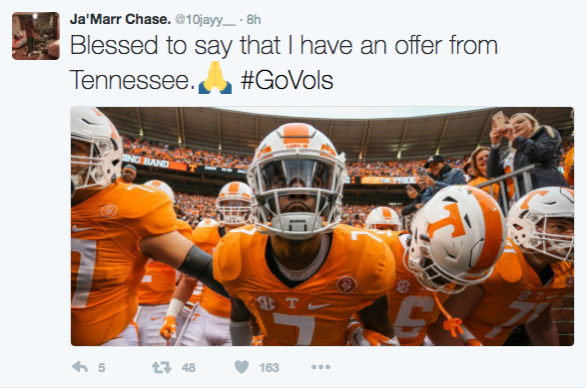
Task: Click the like count 163
Action: click(x=269, y=368)
